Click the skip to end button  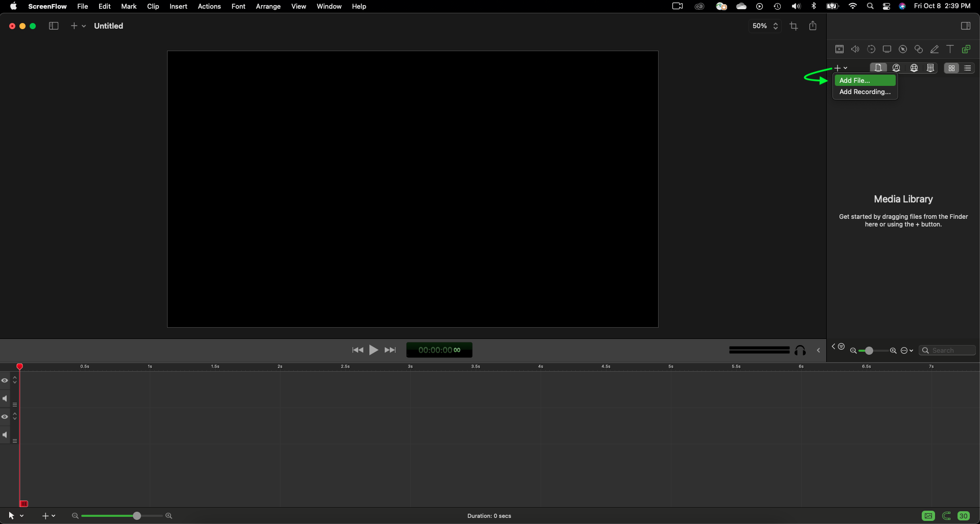pos(390,350)
